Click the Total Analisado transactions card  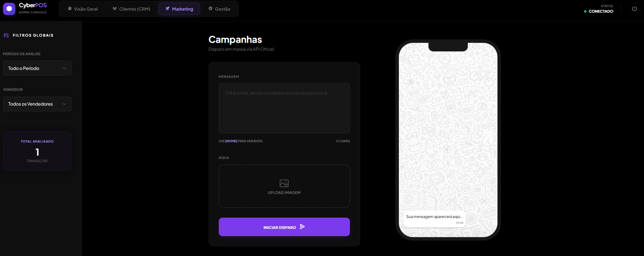coord(37,151)
